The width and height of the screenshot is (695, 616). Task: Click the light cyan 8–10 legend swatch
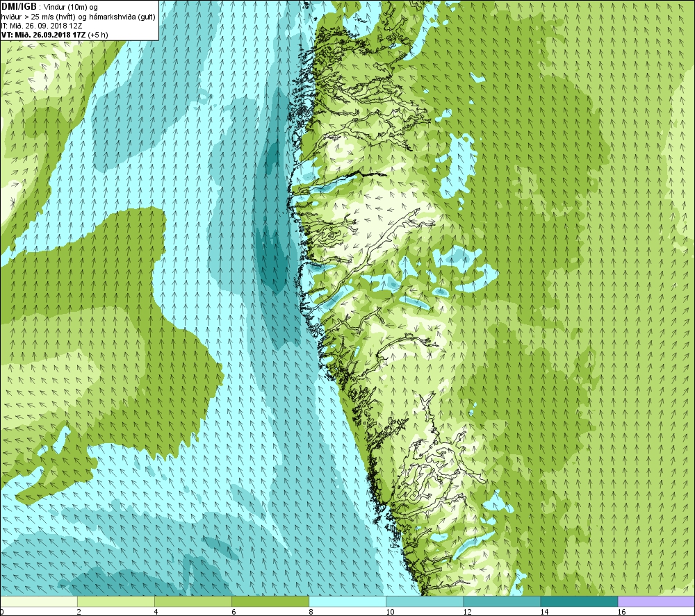click(x=347, y=601)
